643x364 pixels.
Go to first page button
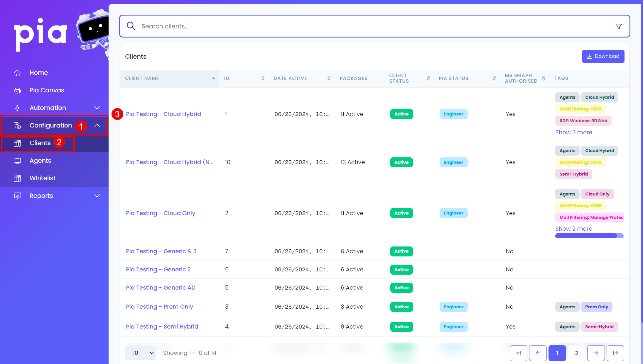(519, 353)
